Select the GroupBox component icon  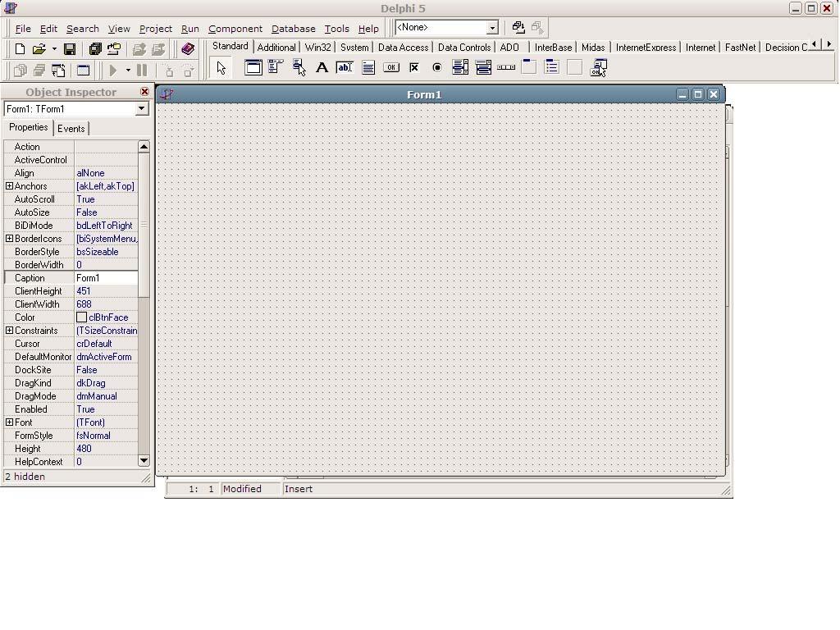tap(529, 67)
